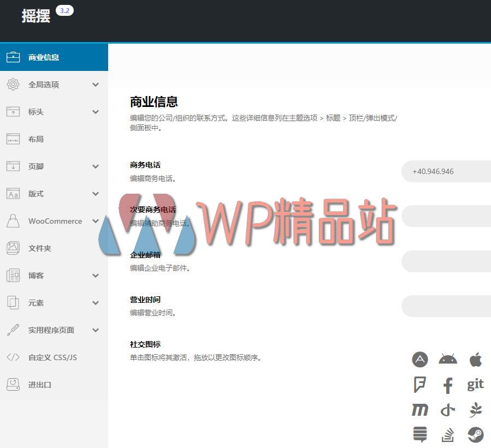Open the 版式 typography panel icon

tap(13, 194)
